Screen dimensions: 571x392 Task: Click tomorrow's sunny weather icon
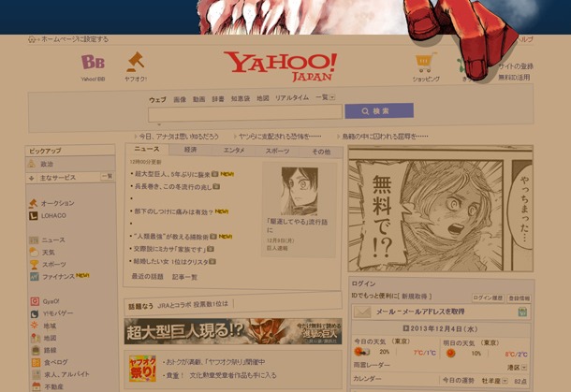pos(451,353)
